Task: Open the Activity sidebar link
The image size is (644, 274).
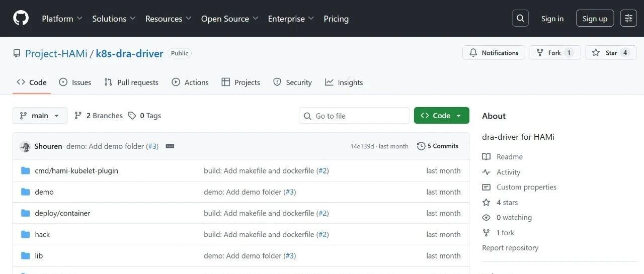Action: pyautogui.click(x=508, y=172)
